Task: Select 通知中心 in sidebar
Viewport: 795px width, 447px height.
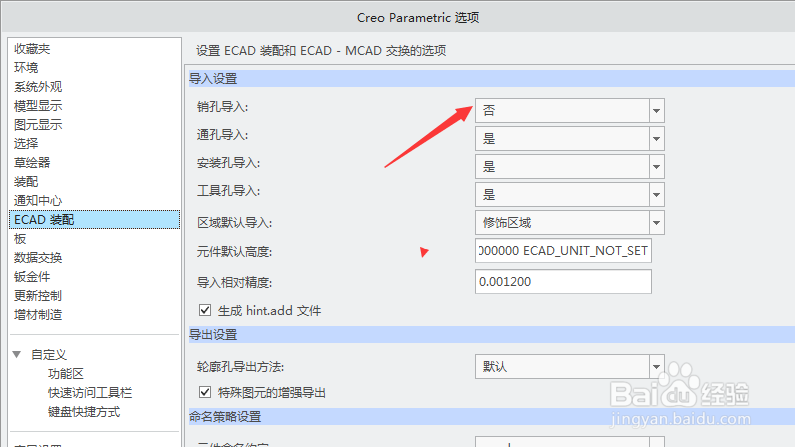Action: coord(38,201)
